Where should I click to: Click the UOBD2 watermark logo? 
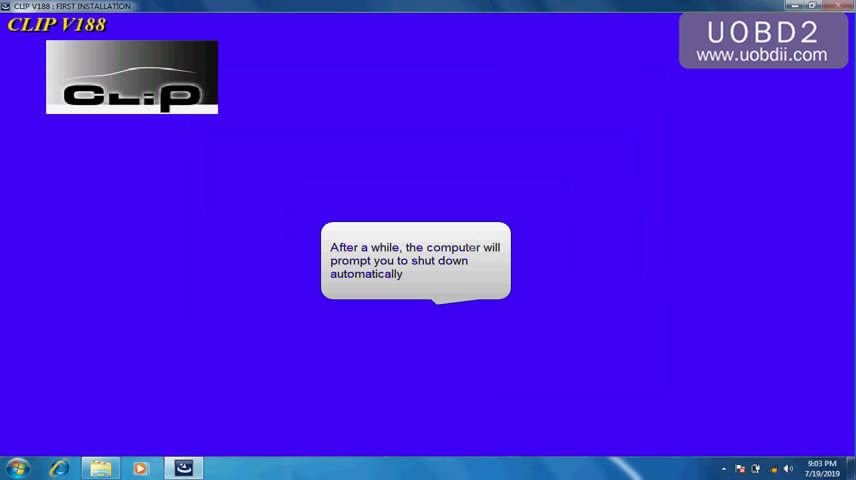pyautogui.click(x=762, y=32)
